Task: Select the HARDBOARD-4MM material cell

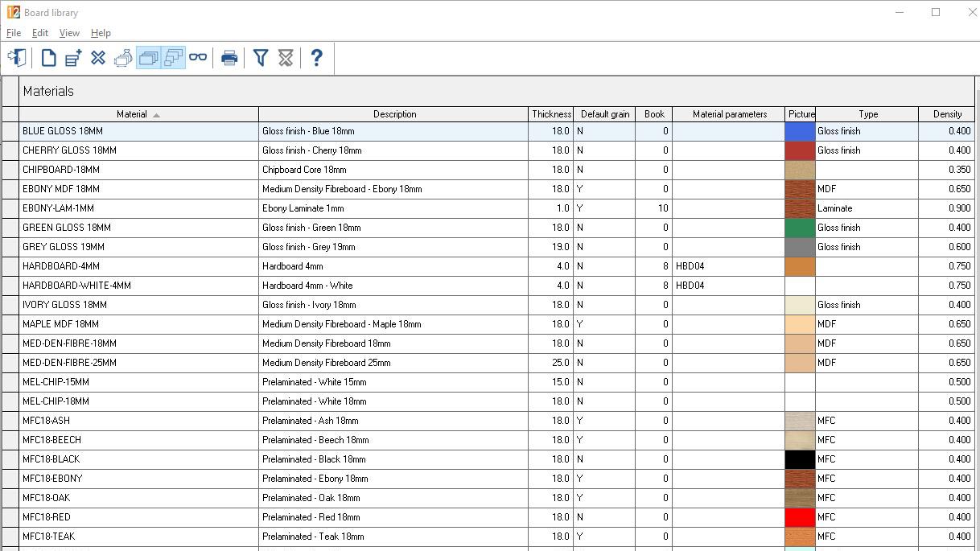Action: tap(138, 266)
